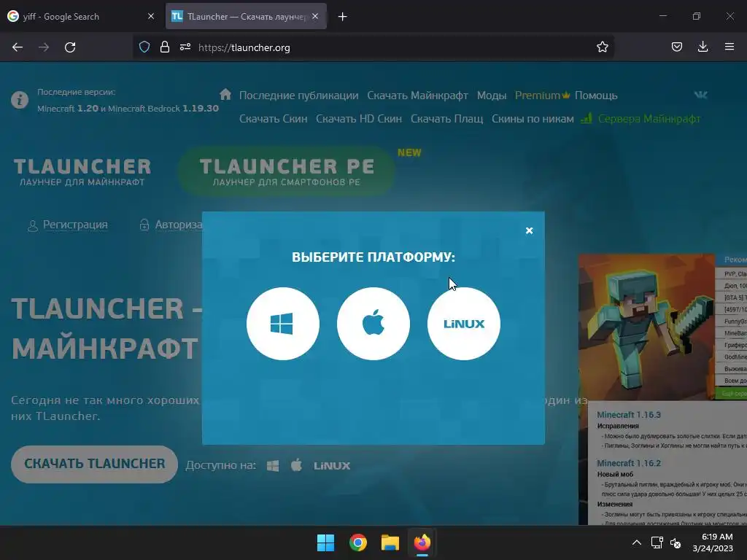Open the clock showing 6:19 AM
Screen dimensions: 747x560
click(x=713, y=542)
